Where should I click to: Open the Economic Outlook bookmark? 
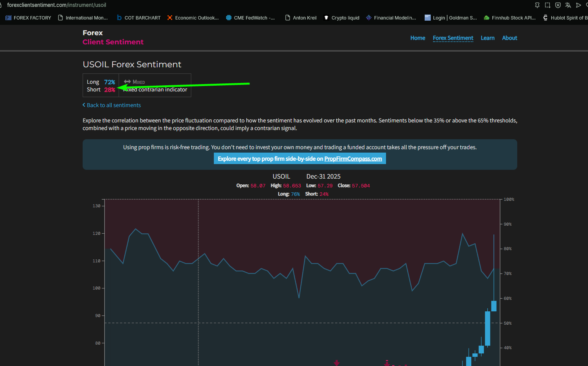tap(193, 18)
